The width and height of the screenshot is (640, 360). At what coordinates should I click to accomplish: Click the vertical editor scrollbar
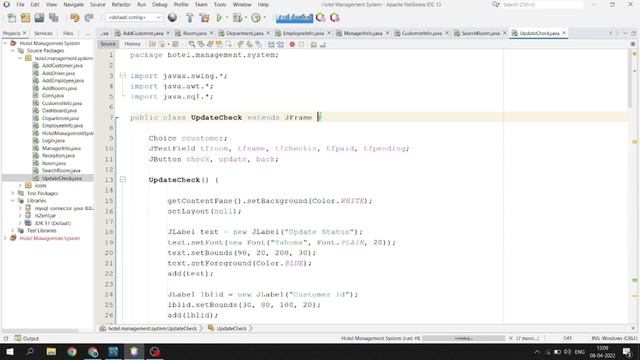[x=629, y=78]
